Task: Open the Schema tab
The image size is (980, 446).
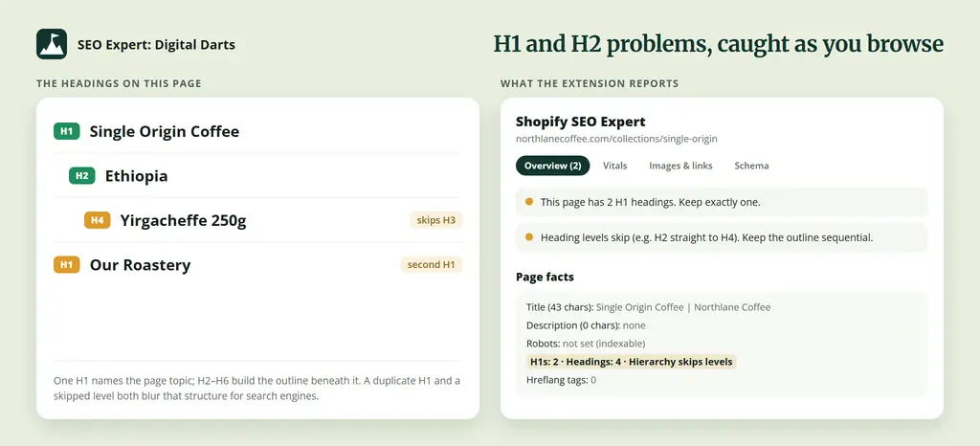Action: (751, 166)
